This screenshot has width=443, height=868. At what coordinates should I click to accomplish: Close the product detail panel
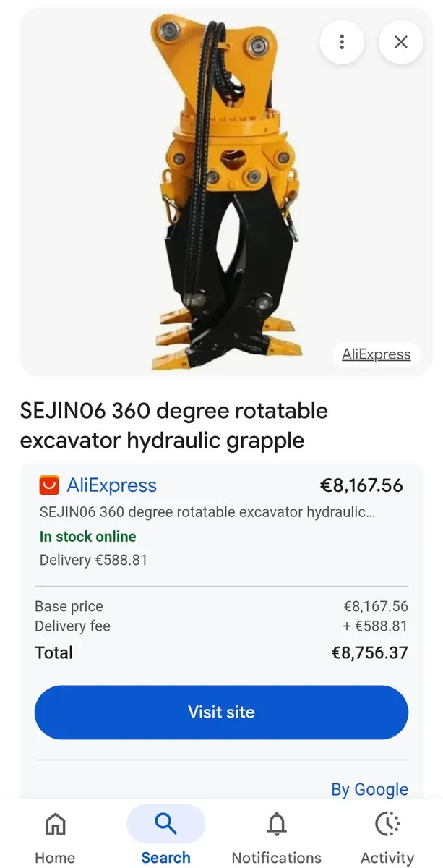[401, 41]
